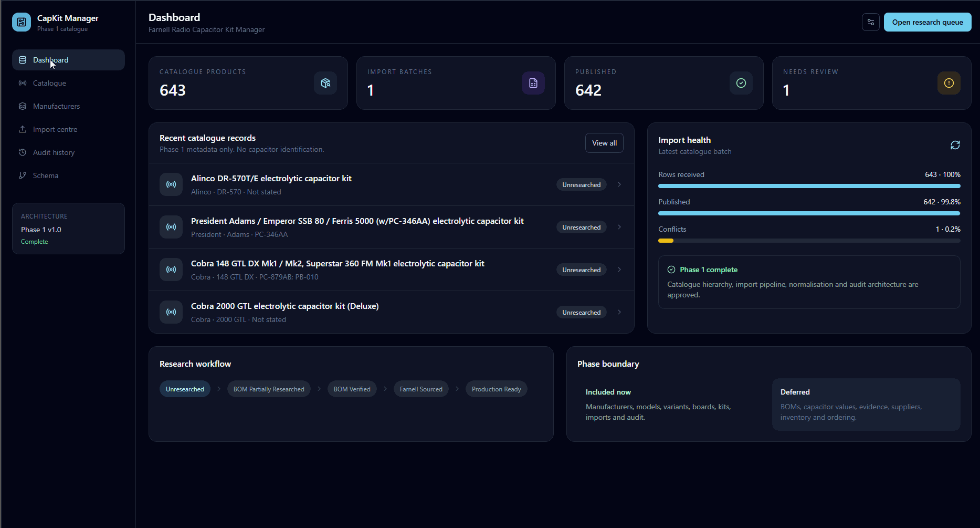Open the Manufacturers section
This screenshot has height=528, width=980.
point(68,106)
